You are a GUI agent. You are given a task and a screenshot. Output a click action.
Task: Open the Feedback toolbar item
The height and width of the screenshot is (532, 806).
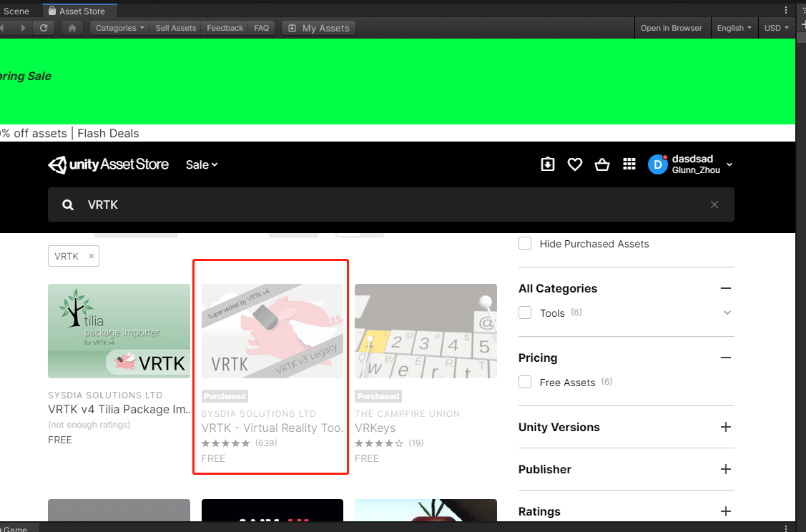(x=225, y=28)
